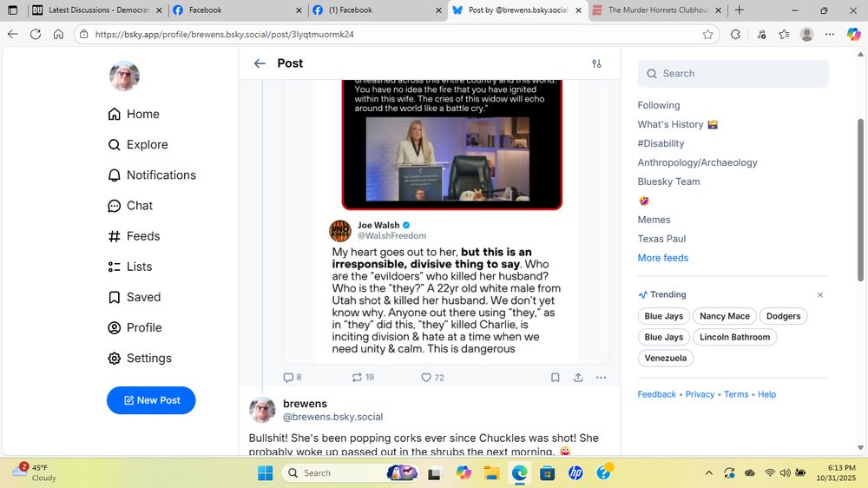The width and height of the screenshot is (868, 488).
Task: Open the #Disability feed
Action: tap(661, 143)
